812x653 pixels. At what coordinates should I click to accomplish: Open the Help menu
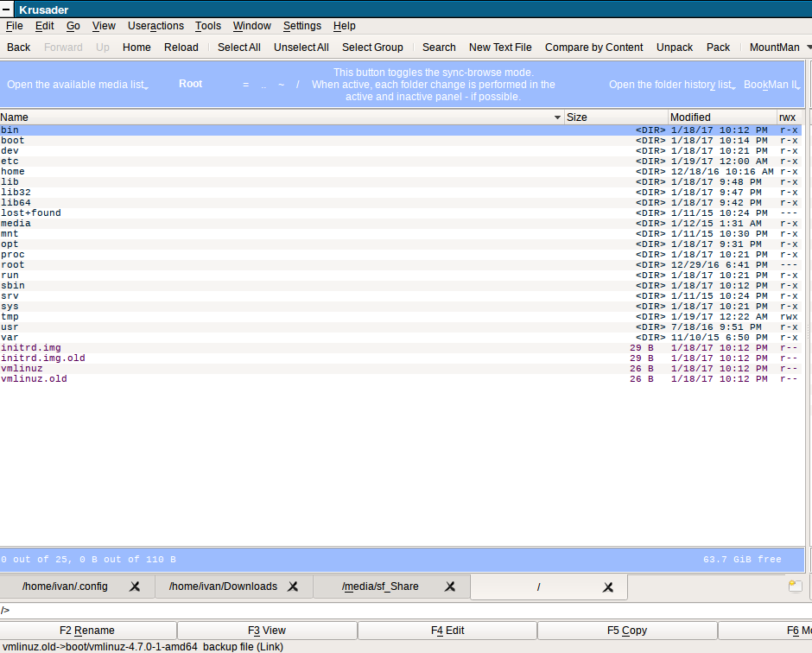point(345,26)
